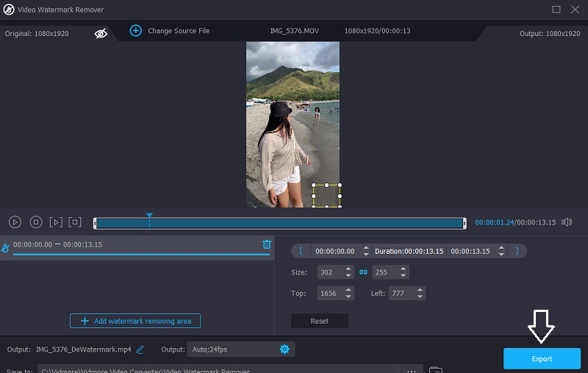Click the bracketed stop segment icon
This screenshot has height=373, width=588.
[x=75, y=221]
